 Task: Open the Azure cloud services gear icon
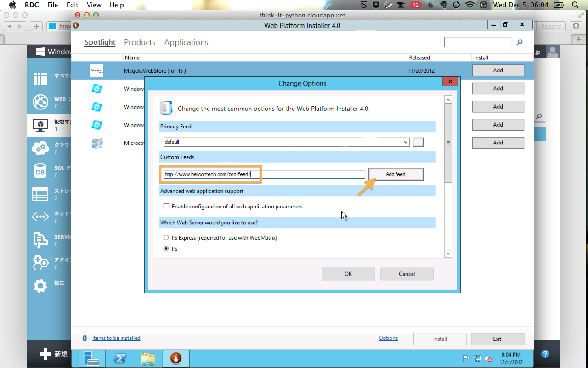click(x=40, y=148)
